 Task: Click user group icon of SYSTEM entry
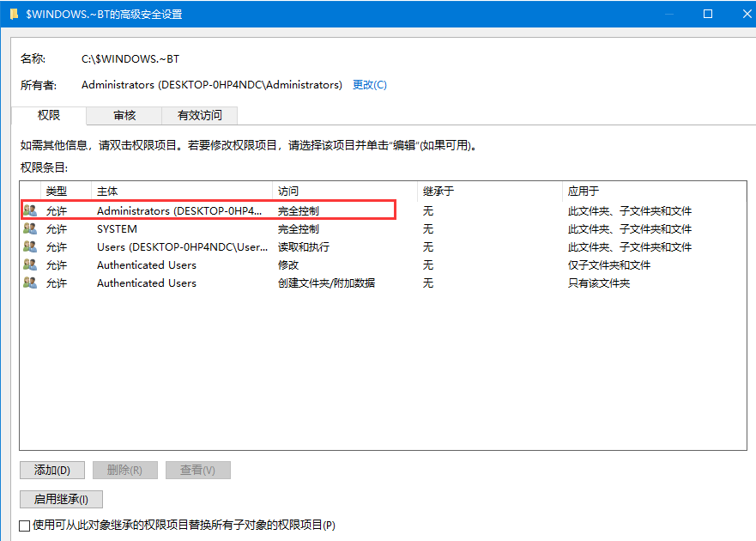(x=30, y=229)
